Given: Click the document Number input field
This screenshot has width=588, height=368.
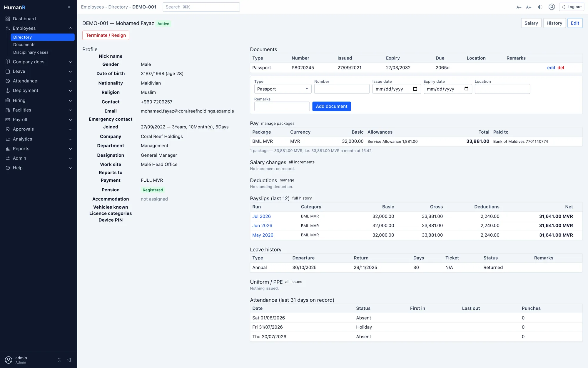Looking at the screenshot, I should click(x=342, y=89).
